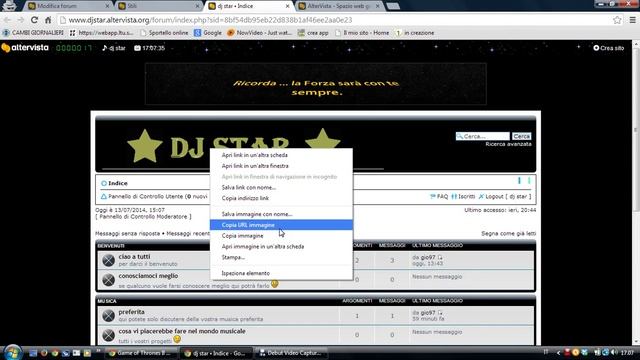Click the Cerca search button
The width and height of the screenshot is (640, 360).
pos(522,136)
